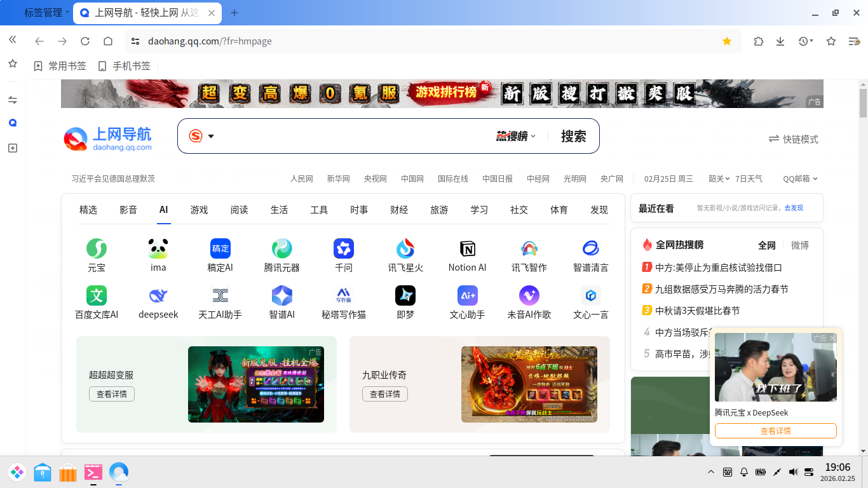Screen dimensions: 868x488
Task: Open 天工AI助手 icon
Action: (x=220, y=295)
